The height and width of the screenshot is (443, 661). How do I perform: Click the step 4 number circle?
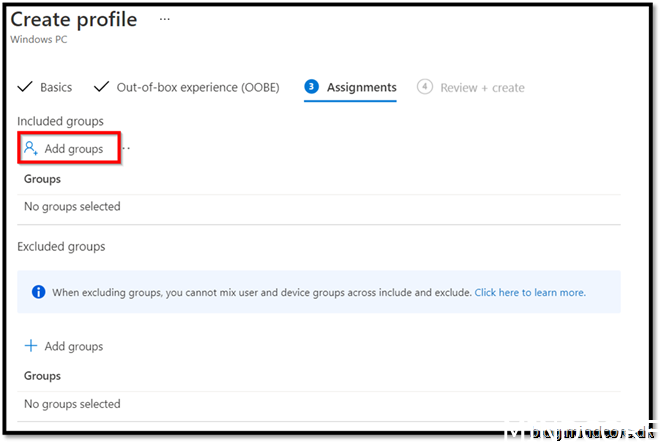pyautogui.click(x=425, y=87)
